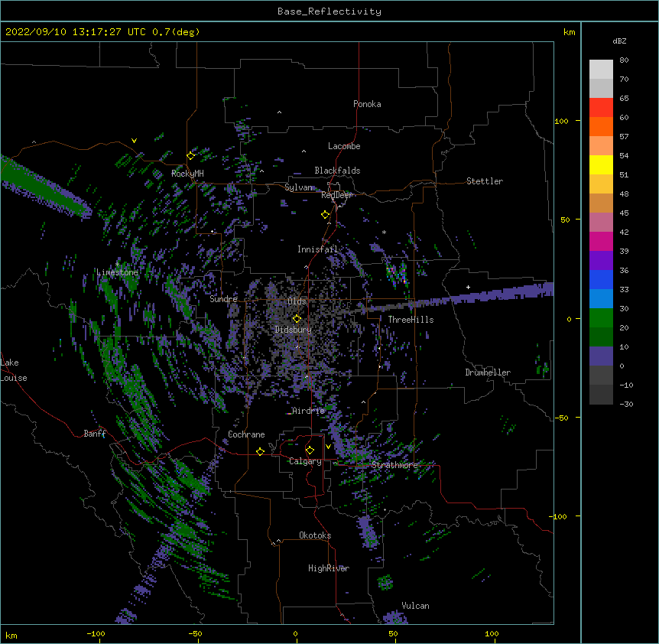The height and width of the screenshot is (644, 659).
Task: Click the RockyMH label
Action: click(x=187, y=174)
